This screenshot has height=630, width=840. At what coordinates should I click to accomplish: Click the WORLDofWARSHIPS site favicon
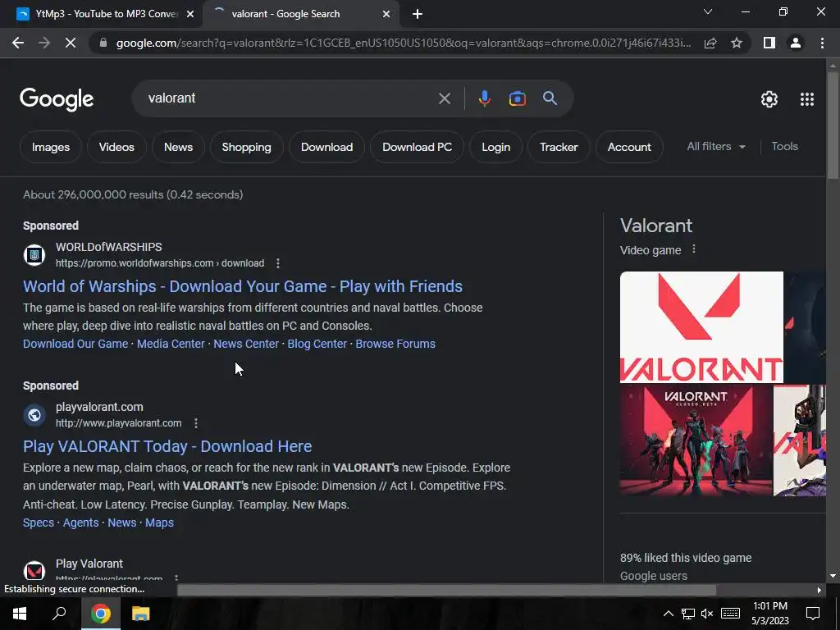(34, 254)
